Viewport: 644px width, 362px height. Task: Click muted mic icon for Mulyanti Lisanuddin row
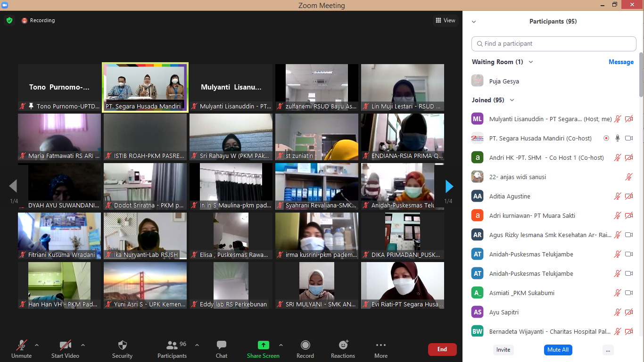coord(618,119)
